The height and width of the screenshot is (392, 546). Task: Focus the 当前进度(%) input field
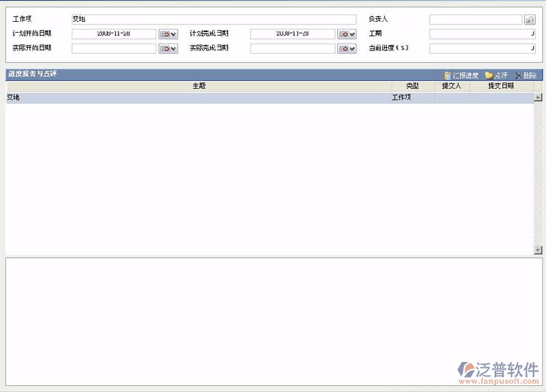[483, 48]
